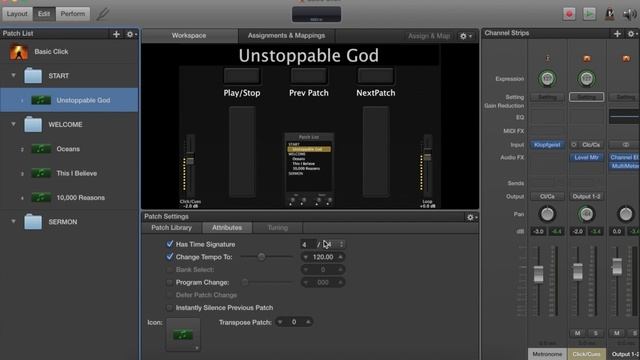Click the Change Tempo To slider thumb
The image size is (640, 360).
coord(261,257)
